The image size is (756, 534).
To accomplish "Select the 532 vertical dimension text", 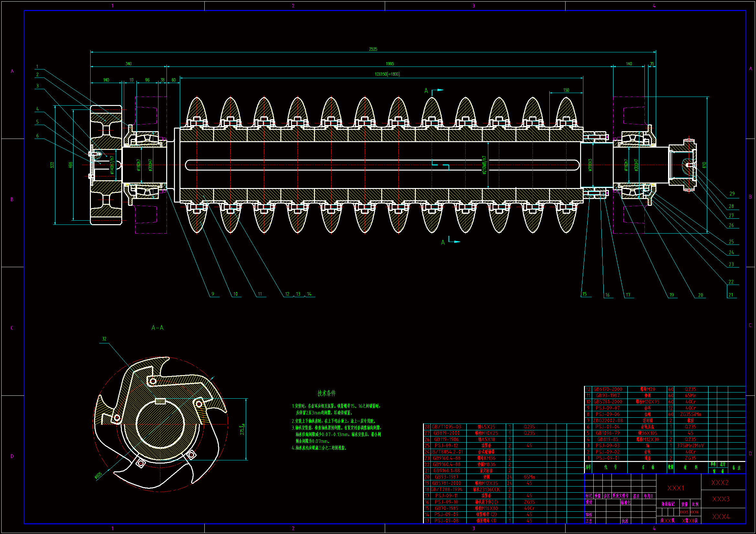I will (x=52, y=165).
